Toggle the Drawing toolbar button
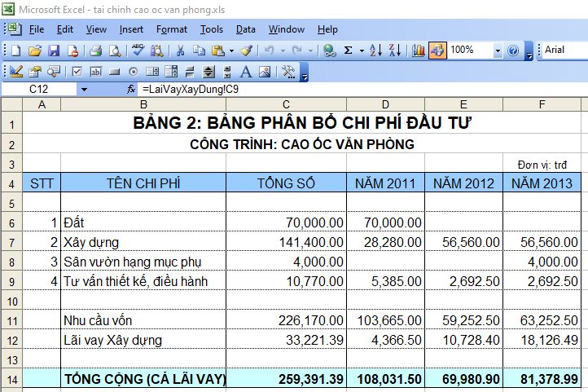This screenshot has height=392, width=588. pos(437,51)
